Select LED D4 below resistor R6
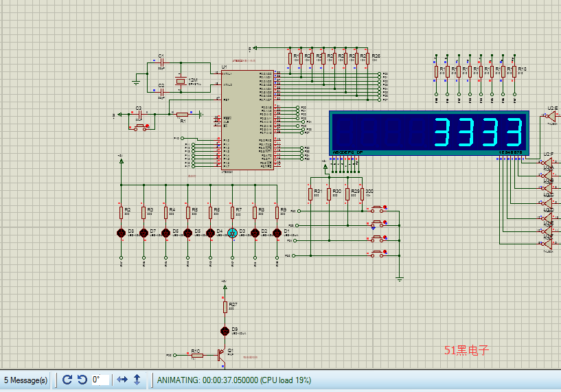The height and width of the screenshot is (392, 561). tap(210, 233)
